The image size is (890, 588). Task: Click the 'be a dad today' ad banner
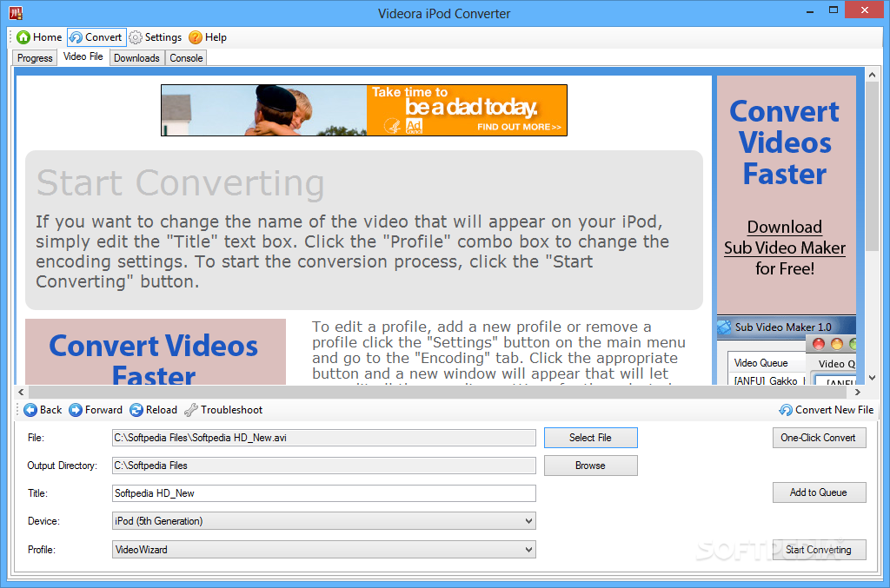364,110
